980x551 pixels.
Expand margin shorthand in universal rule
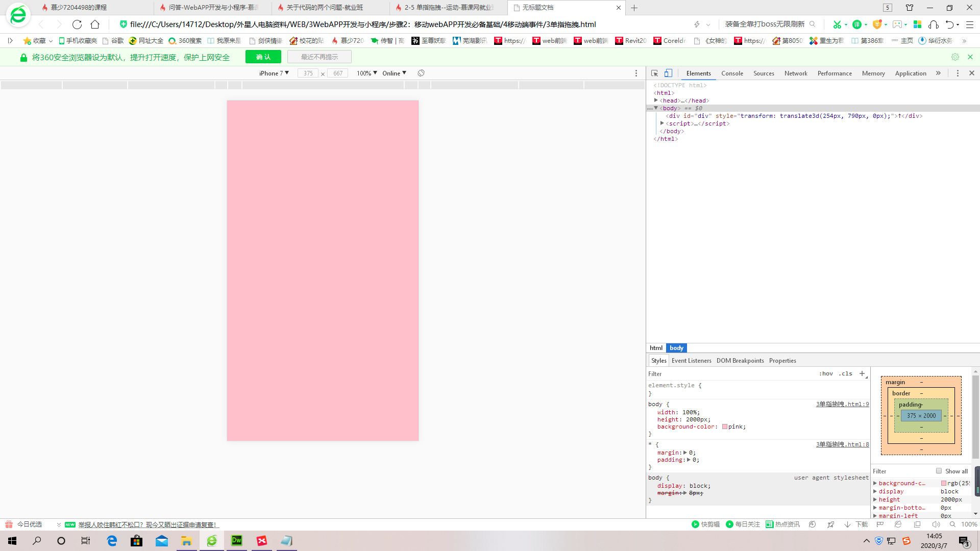(x=685, y=453)
